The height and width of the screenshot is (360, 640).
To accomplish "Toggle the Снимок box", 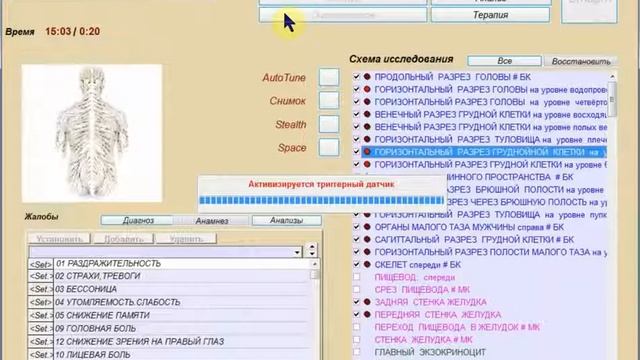I will (x=329, y=100).
